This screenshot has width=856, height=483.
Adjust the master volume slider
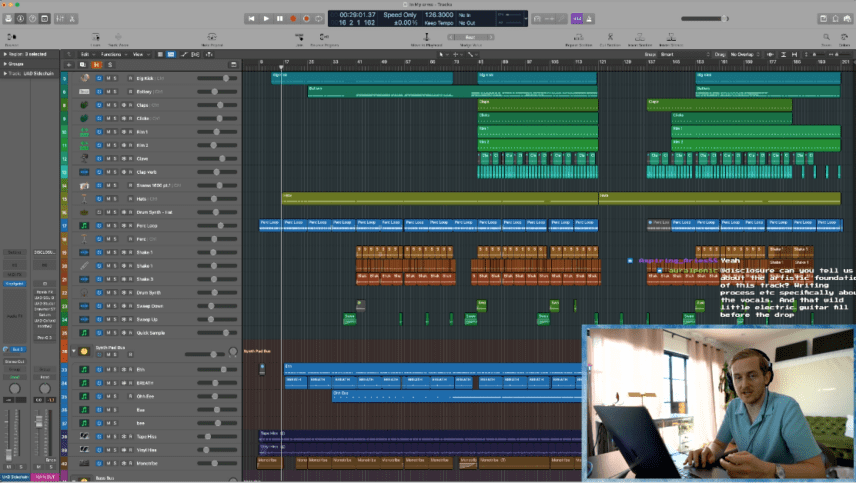pyautogui.click(x=705, y=19)
